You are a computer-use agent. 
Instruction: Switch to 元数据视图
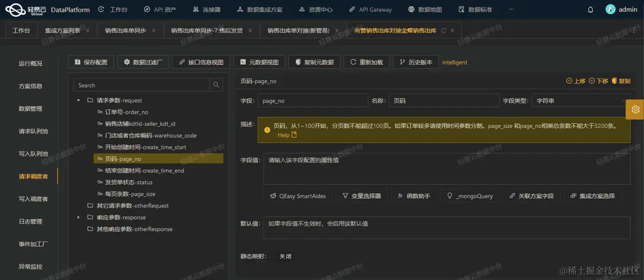click(x=260, y=62)
